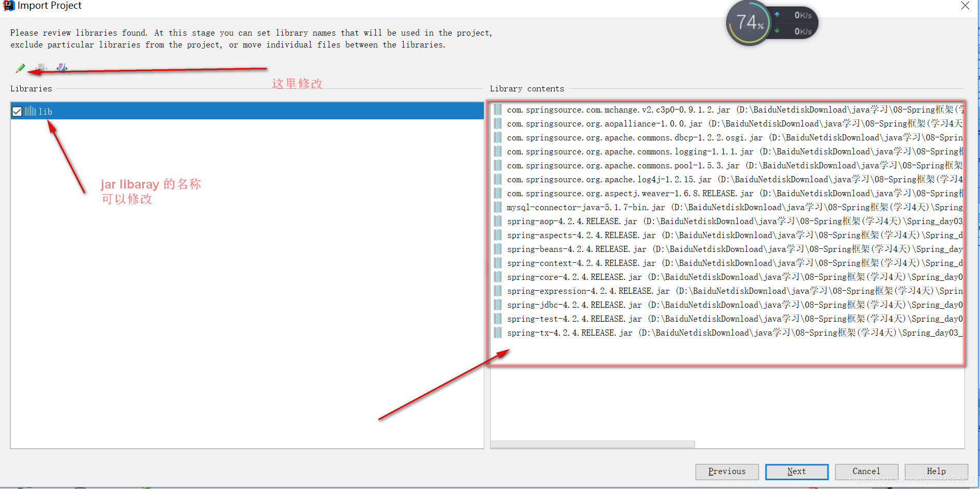Select com.springsource.org.apache.commons.dbcp-1.2.2.osgi.jar

(727, 137)
